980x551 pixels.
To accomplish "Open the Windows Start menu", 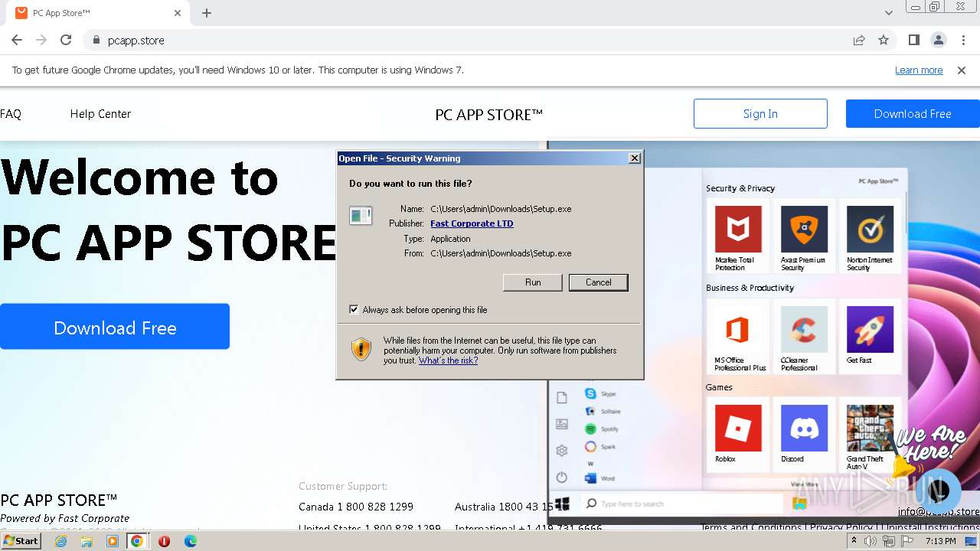I will pos(21,540).
